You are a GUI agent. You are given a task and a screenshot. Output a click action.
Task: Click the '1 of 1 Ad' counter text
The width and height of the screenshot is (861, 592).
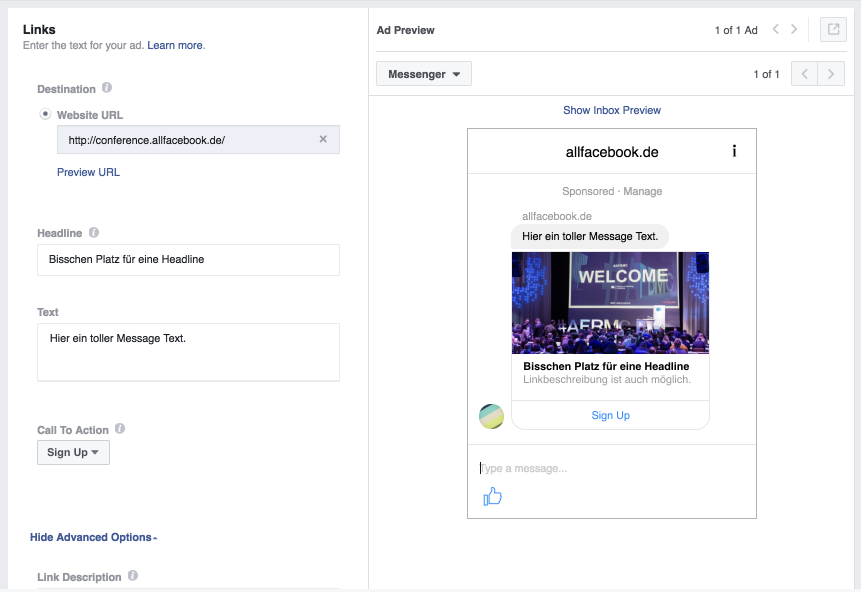[736, 30]
